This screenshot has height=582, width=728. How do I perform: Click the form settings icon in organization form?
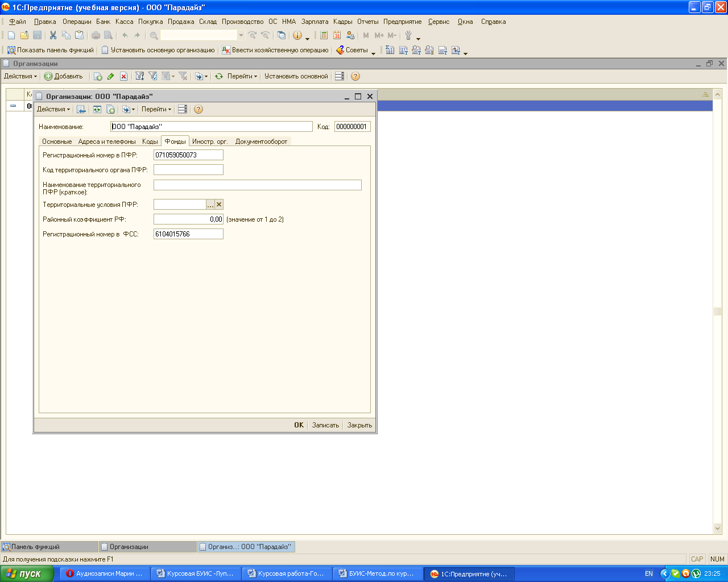pos(183,109)
